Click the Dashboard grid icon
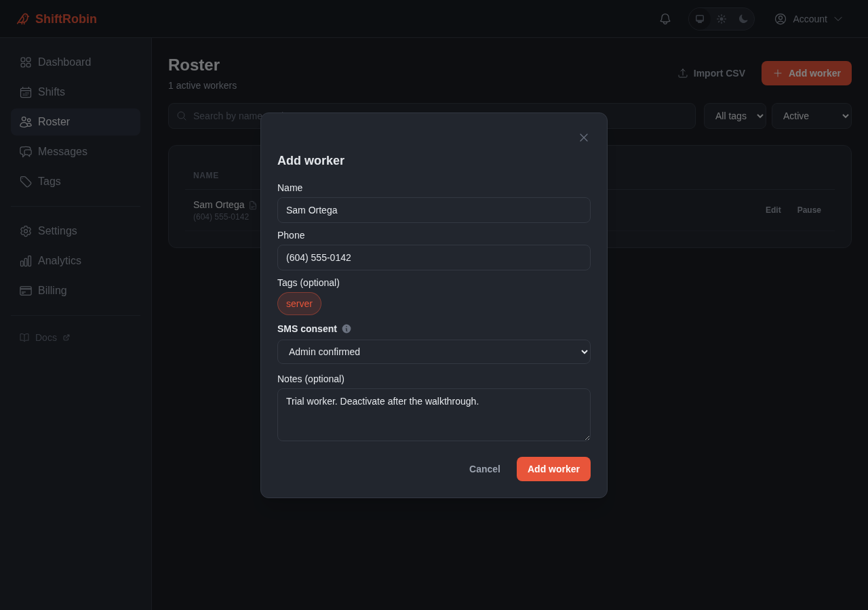The height and width of the screenshot is (610, 868). click(26, 62)
